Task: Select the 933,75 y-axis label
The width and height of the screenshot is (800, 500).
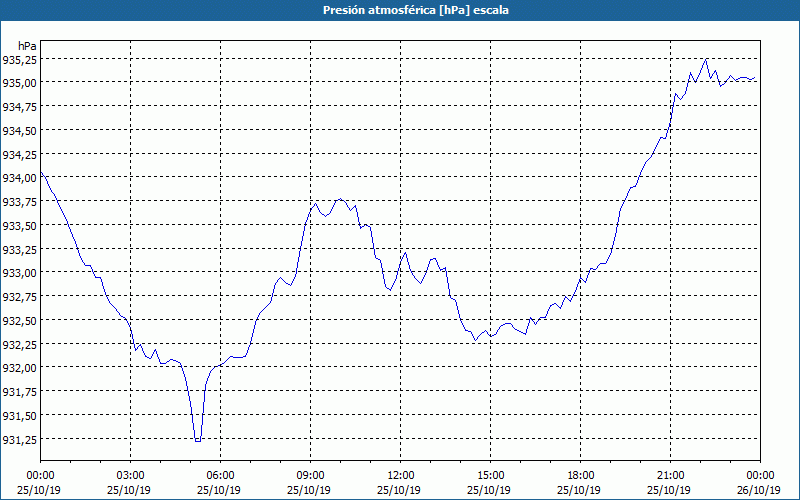Action: [19, 202]
